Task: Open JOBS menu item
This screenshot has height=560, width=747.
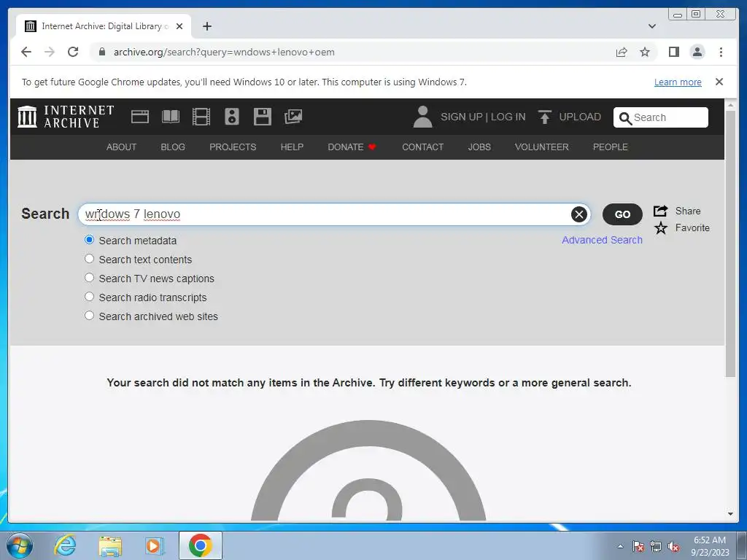Action: 479,147
